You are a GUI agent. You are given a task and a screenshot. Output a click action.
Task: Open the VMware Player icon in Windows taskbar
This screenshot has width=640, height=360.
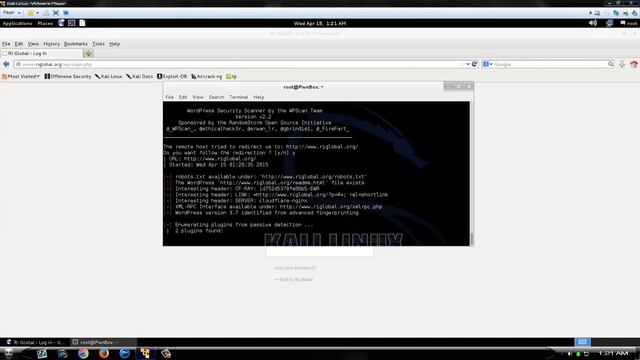point(145,353)
